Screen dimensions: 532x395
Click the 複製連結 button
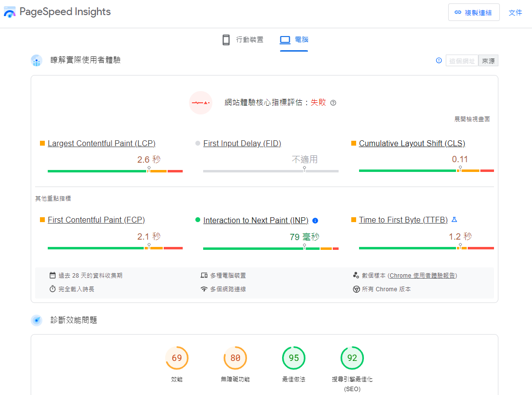[474, 12]
